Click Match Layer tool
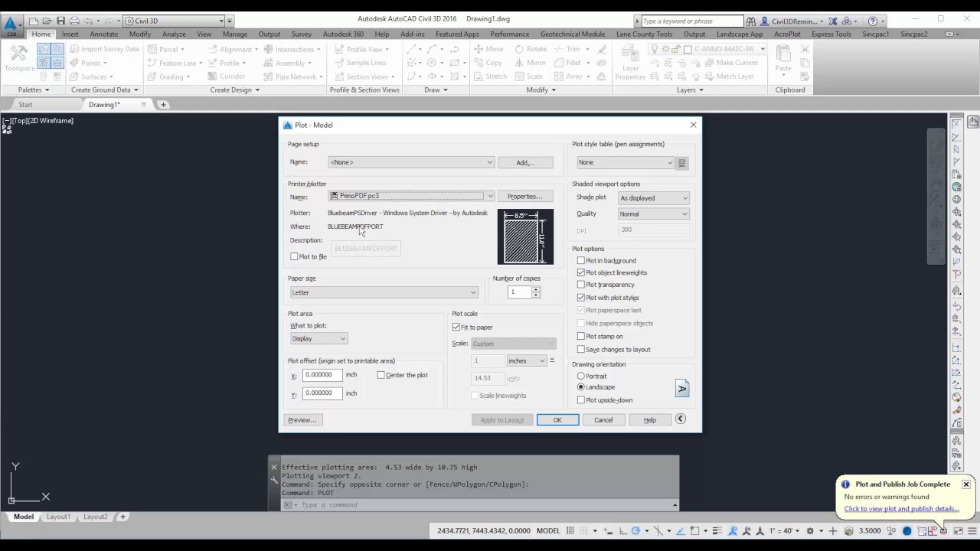The height and width of the screenshot is (551, 980). click(728, 77)
